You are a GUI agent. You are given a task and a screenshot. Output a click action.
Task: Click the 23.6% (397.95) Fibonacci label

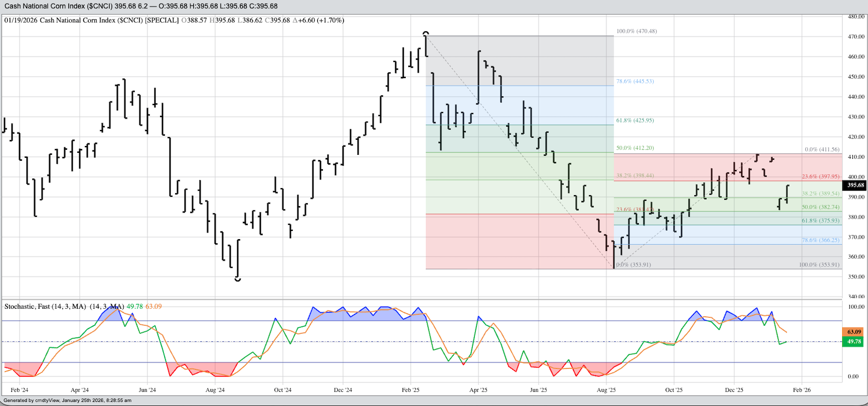(x=821, y=177)
